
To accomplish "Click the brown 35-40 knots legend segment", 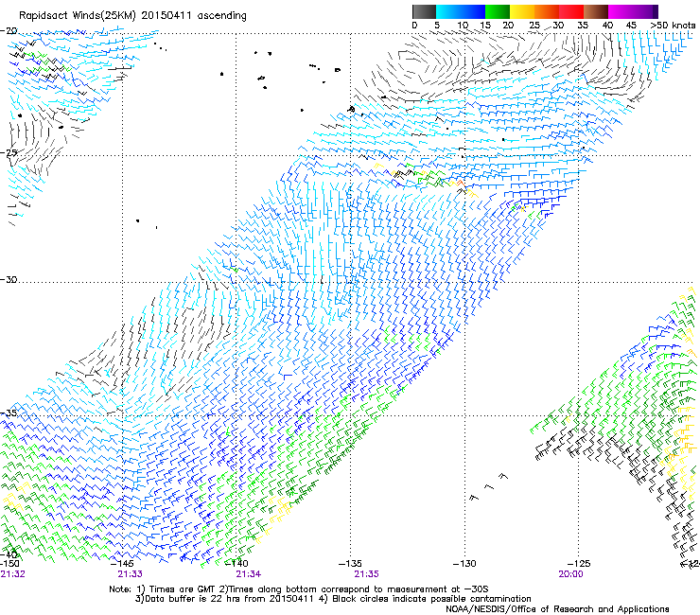I will point(596,11).
